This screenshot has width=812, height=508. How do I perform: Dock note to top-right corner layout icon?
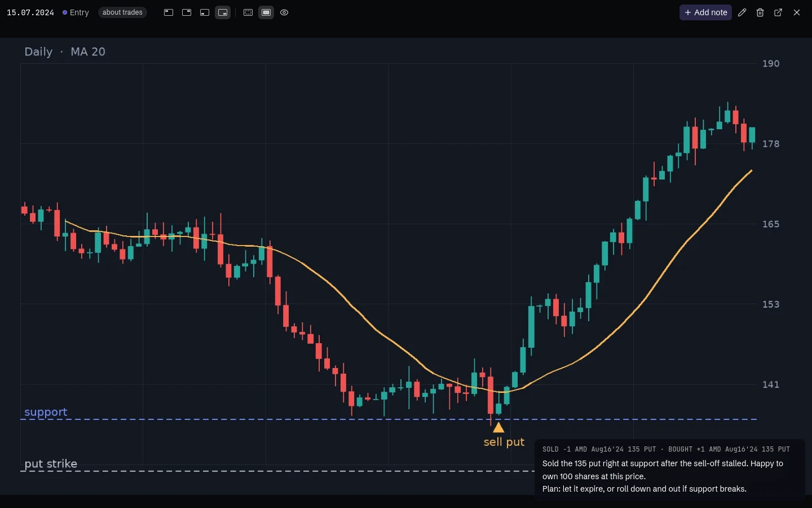coord(187,12)
